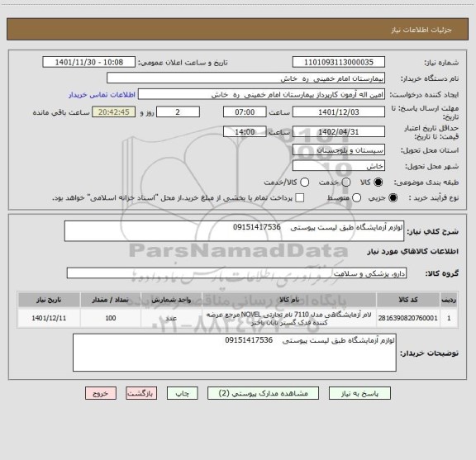Click the remaining time counter 20:42:45
The width and height of the screenshot is (476, 460).
point(114,112)
